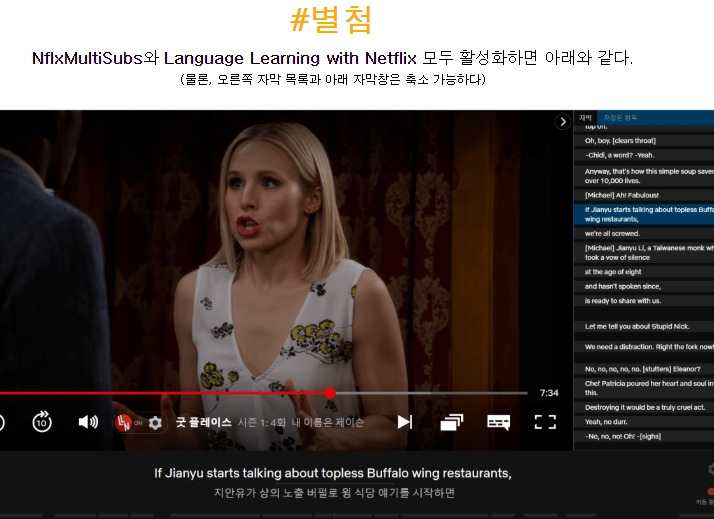Screen dimensions: 714x519
Task: Open the episodes list icon
Action: coord(452,422)
